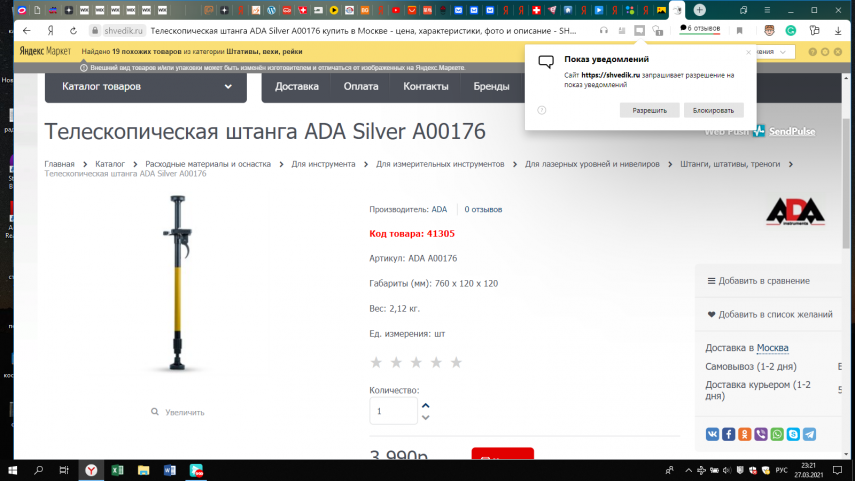This screenshot has width=855, height=481.
Task: Share product via WhatsApp icon
Action: tap(777, 434)
